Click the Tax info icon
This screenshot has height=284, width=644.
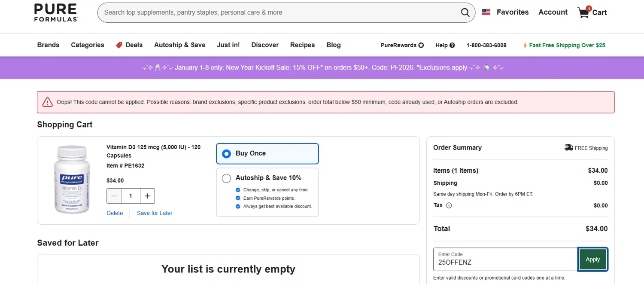(x=449, y=205)
